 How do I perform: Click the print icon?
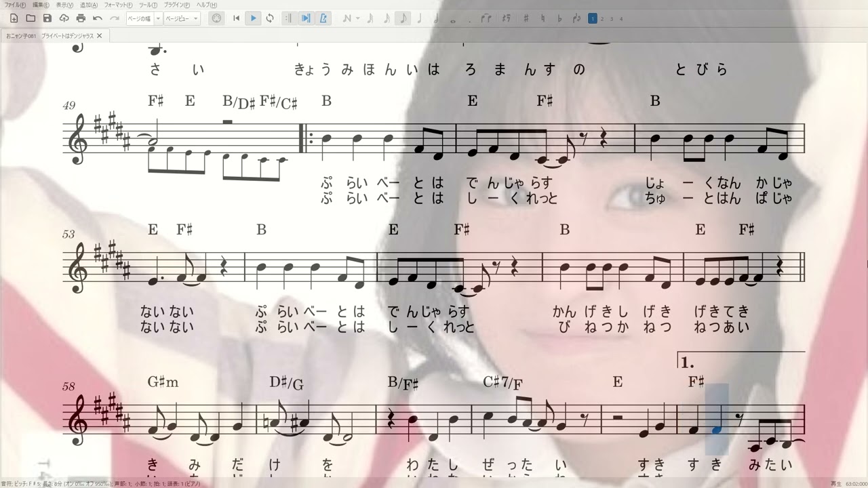[x=81, y=18]
